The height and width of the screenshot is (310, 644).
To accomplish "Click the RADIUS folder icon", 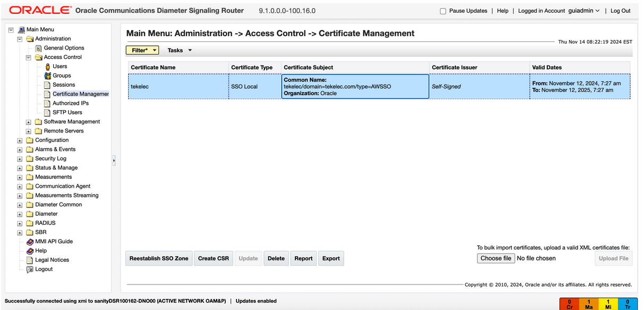I will [x=30, y=223].
